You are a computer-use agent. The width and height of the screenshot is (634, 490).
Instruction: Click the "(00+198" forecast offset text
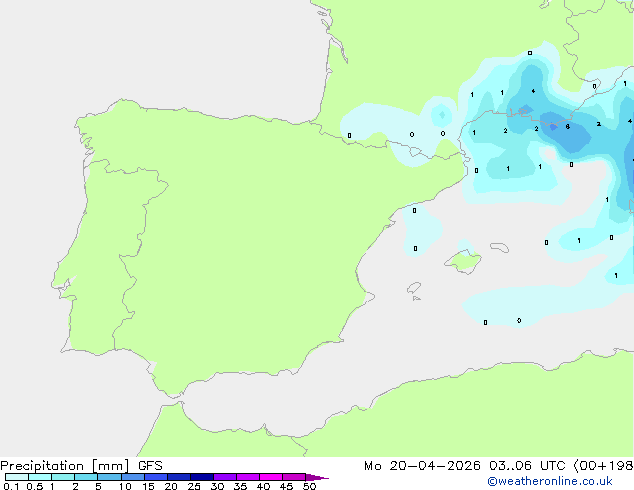(603, 466)
